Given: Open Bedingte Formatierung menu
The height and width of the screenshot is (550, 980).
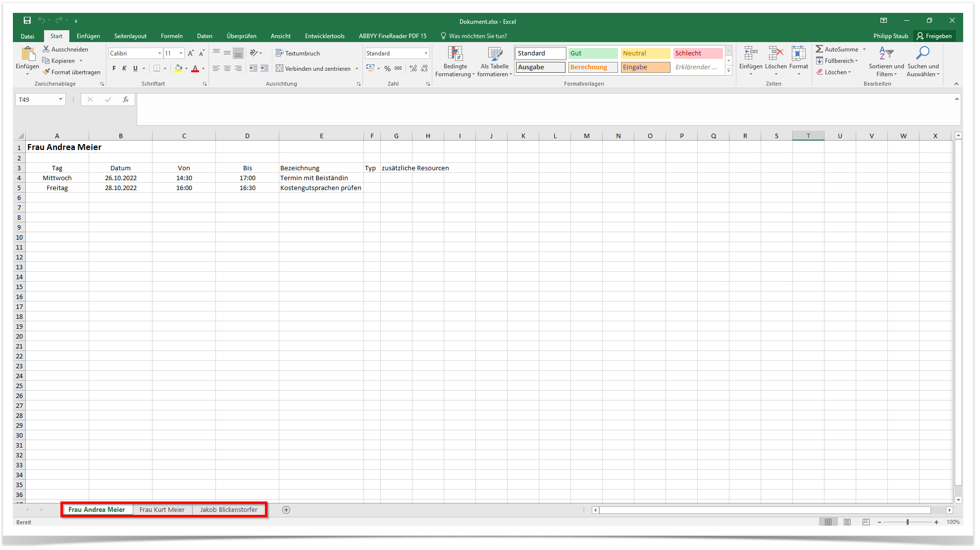Looking at the screenshot, I should 455,61.
